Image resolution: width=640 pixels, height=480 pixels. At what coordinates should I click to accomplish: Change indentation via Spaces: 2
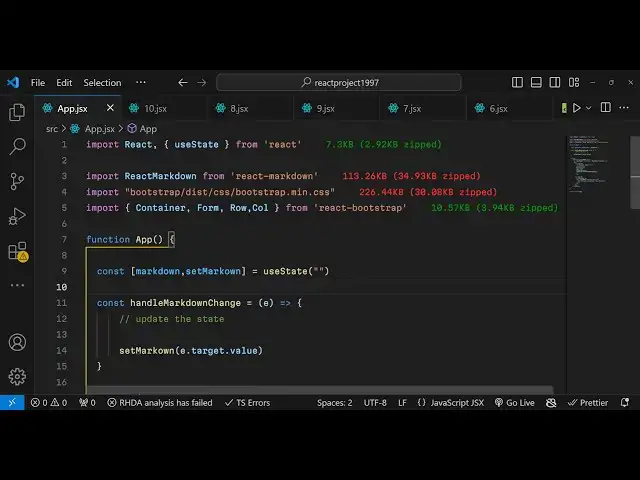[x=335, y=403]
